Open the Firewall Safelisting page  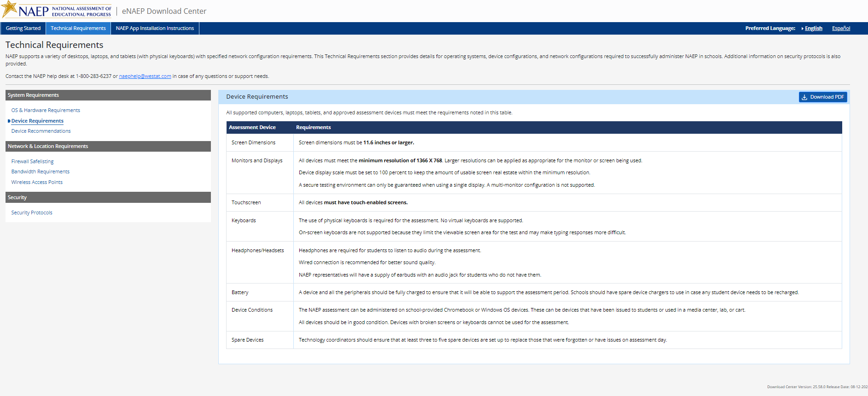coord(32,161)
